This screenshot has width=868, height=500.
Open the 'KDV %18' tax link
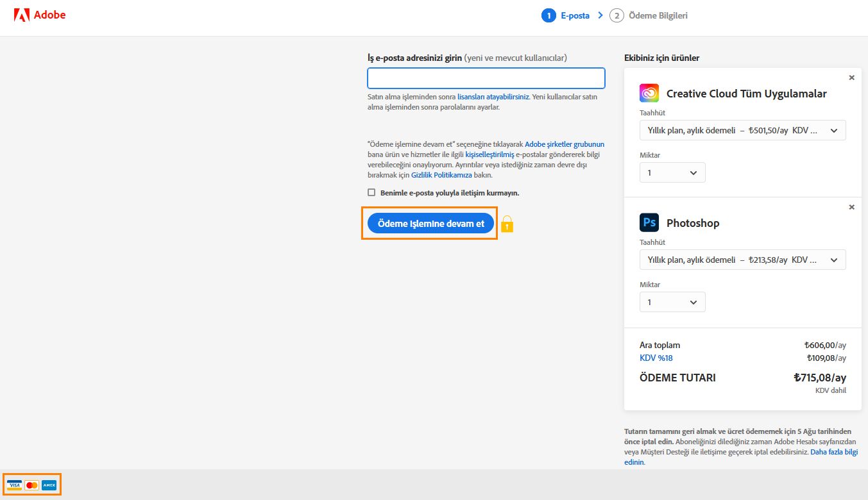tap(656, 358)
